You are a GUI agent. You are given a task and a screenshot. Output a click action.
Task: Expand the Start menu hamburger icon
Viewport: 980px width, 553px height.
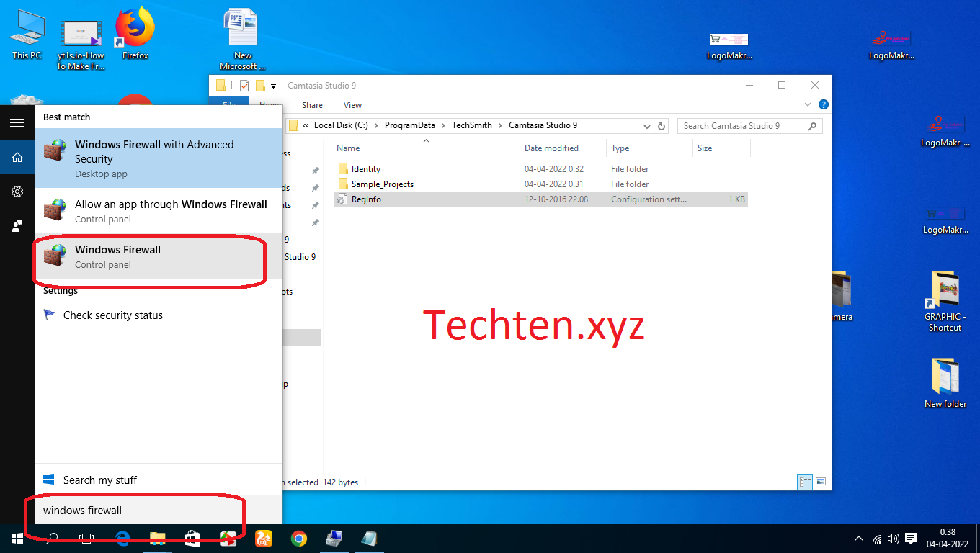click(17, 123)
